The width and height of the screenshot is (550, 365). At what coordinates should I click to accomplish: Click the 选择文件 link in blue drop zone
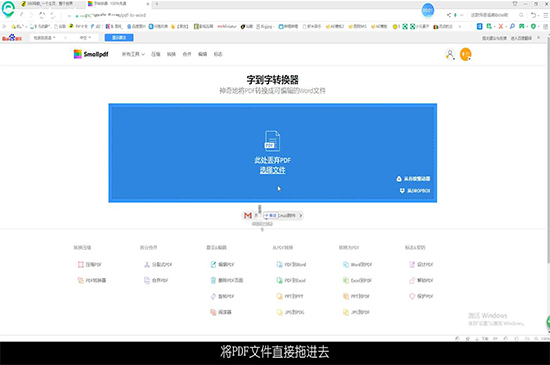tap(272, 170)
